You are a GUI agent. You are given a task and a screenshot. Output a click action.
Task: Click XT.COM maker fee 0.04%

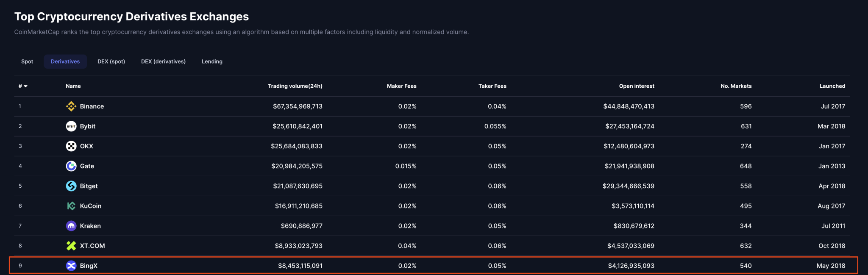[407, 246]
